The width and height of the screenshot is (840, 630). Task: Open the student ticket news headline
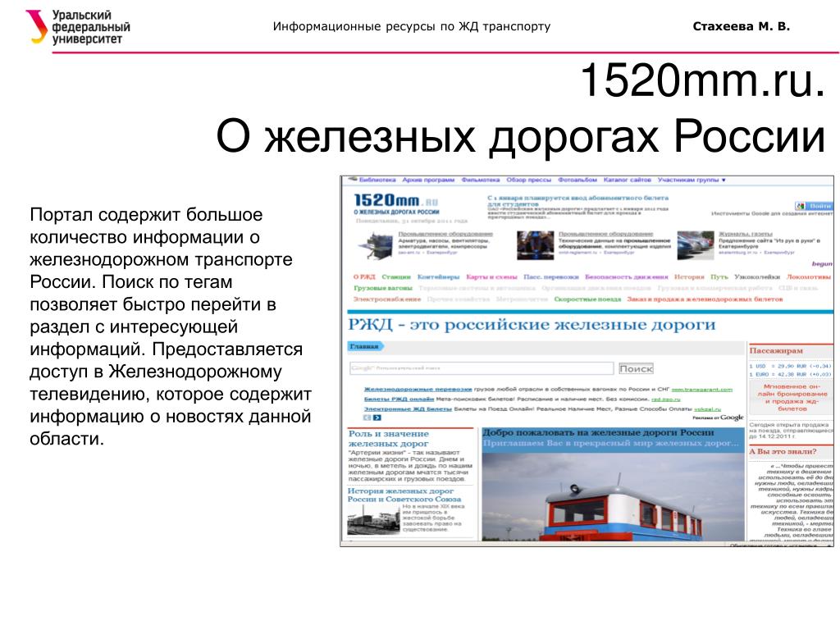[x=577, y=201]
